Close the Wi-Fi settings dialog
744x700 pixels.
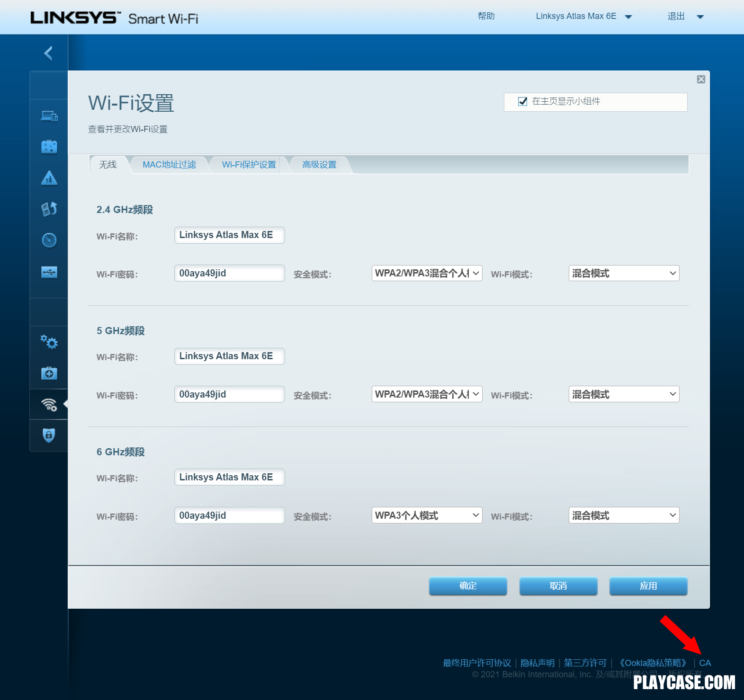(x=701, y=80)
